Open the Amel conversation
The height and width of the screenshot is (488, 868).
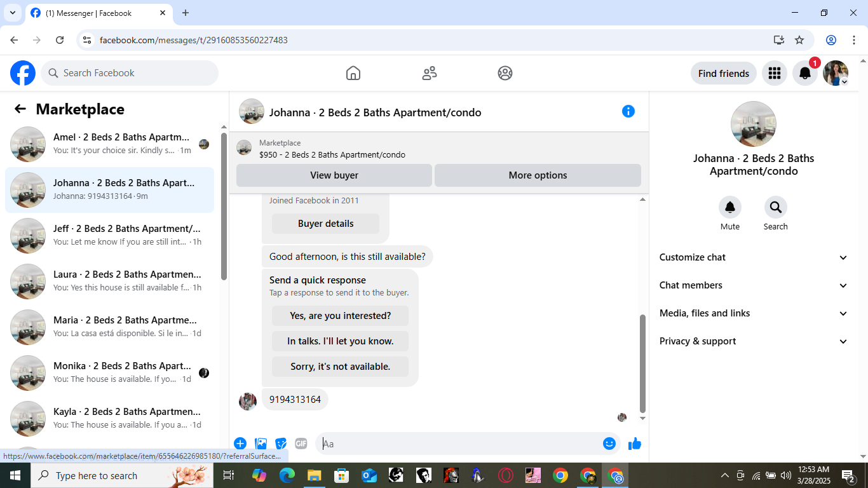[x=109, y=144]
